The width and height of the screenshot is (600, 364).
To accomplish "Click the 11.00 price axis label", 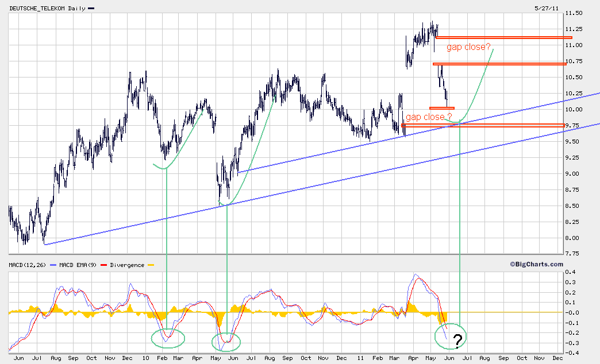I will coord(574,45).
